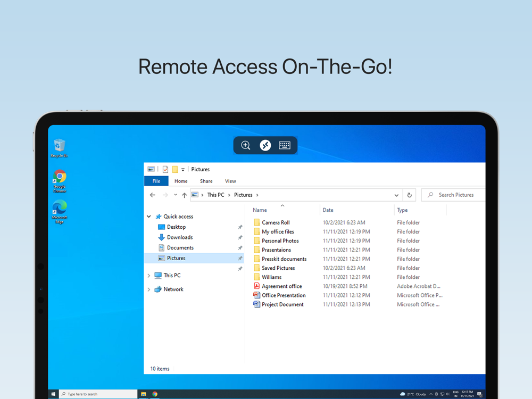This screenshot has height=399, width=532.
Task: Open Chrome from the taskbar
Action: tap(155, 394)
